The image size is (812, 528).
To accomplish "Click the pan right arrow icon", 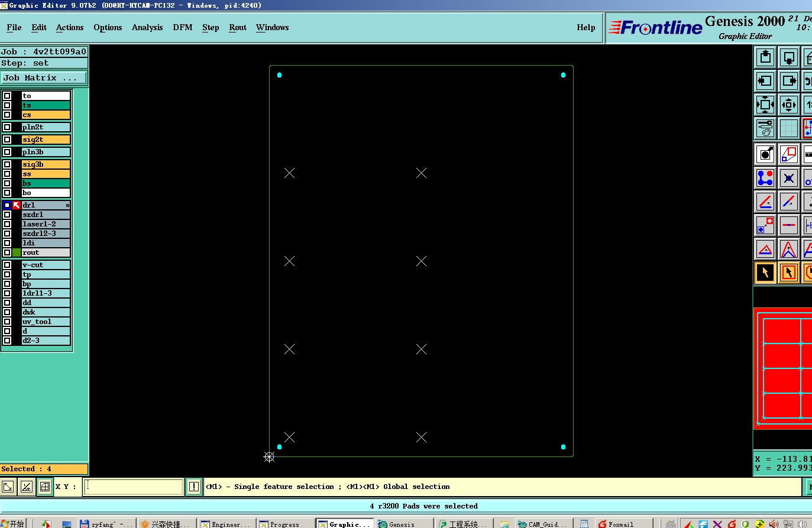I will tap(789, 81).
